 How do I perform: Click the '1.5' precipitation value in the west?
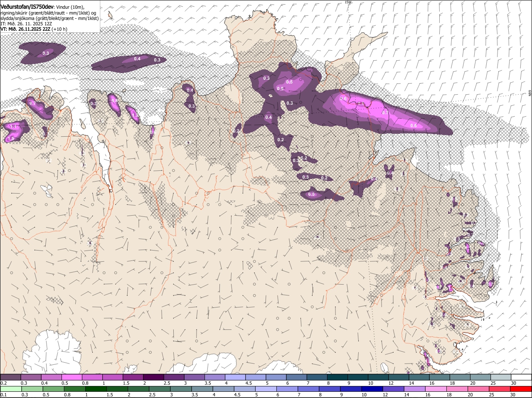(11, 139)
